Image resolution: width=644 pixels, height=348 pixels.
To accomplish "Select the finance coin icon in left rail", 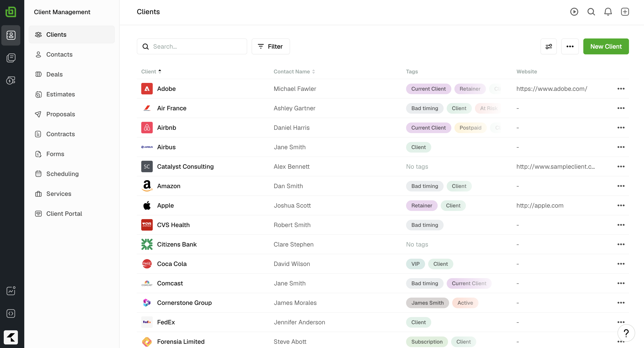I will [x=11, y=80].
